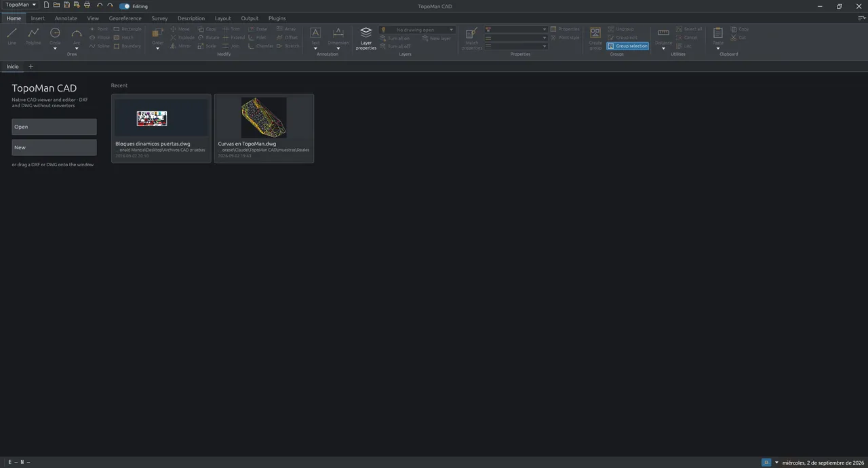Click Point style in Properties group

coord(565,37)
